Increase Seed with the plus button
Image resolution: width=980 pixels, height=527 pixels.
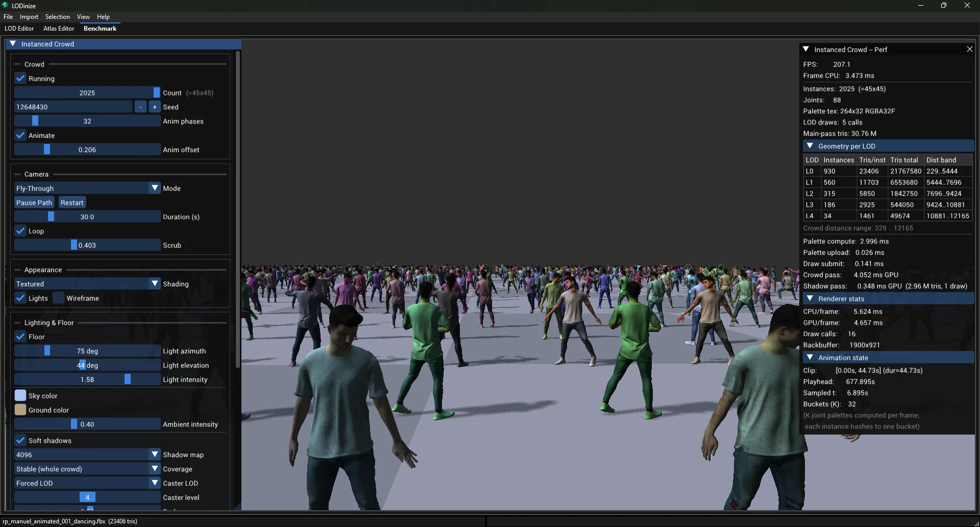(155, 107)
